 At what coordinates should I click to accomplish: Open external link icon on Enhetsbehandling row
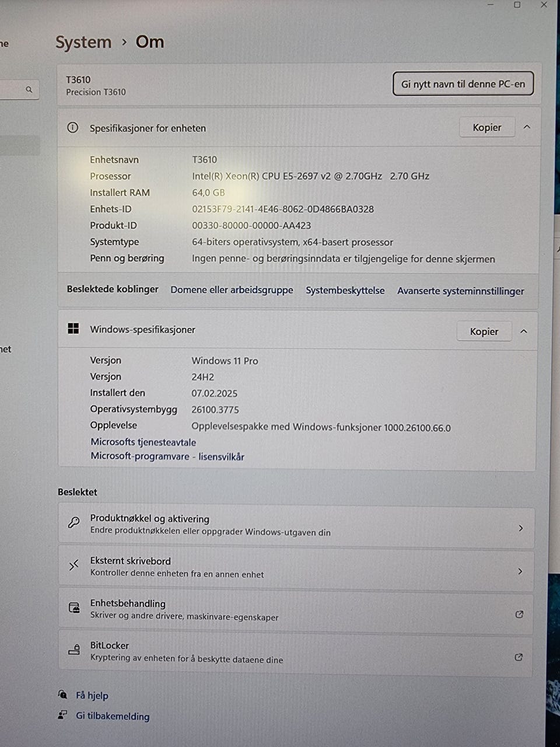click(519, 614)
